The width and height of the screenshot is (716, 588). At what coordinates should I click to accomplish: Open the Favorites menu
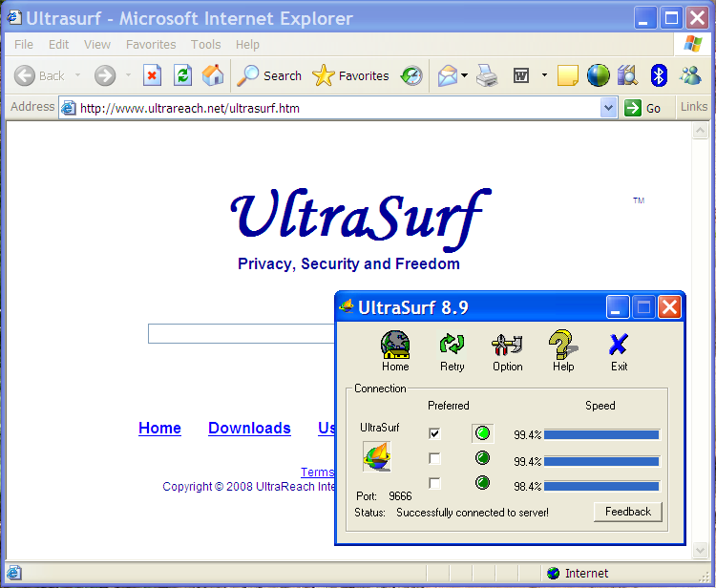[151, 44]
